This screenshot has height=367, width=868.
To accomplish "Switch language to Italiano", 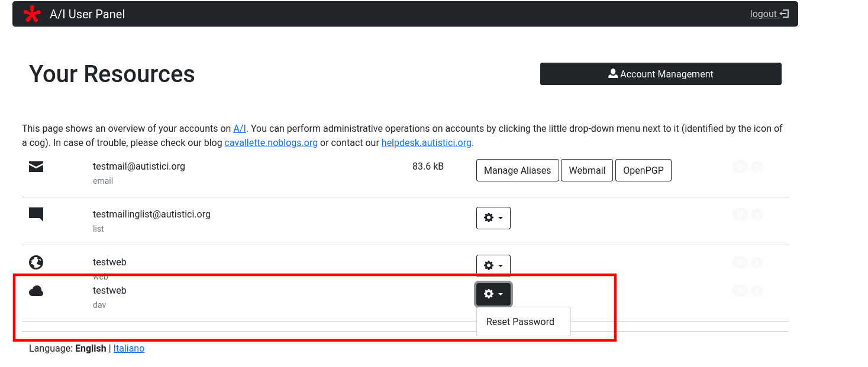I will point(128,348).
